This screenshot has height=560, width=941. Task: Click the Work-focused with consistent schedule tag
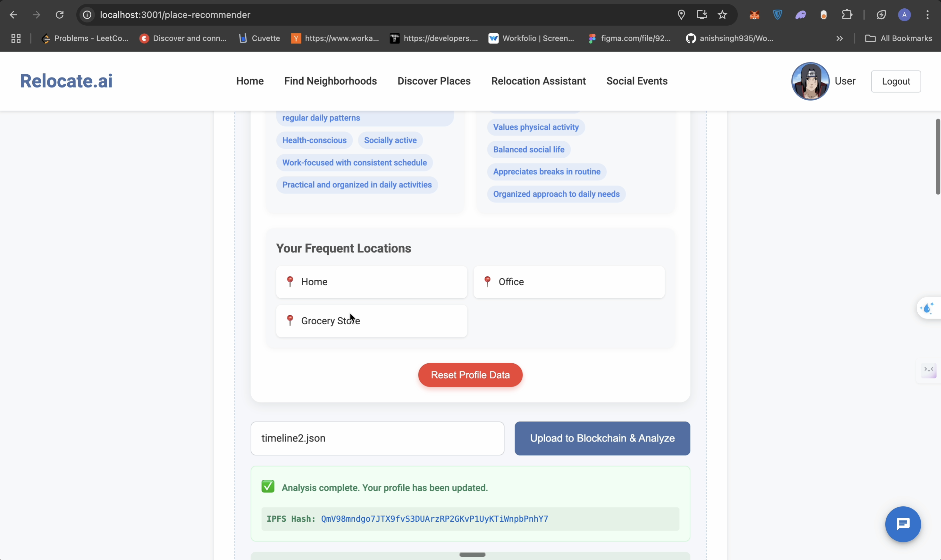click(x=354, y=163)
